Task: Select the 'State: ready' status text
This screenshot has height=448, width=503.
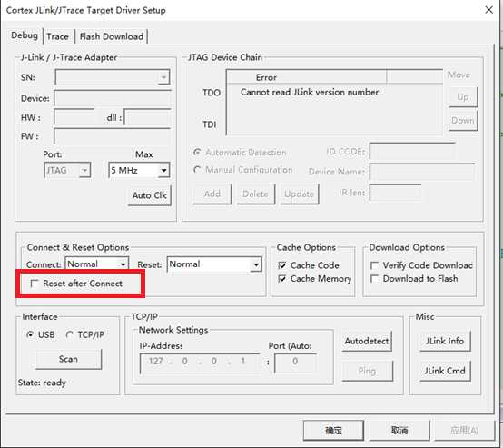Action: 42,383
